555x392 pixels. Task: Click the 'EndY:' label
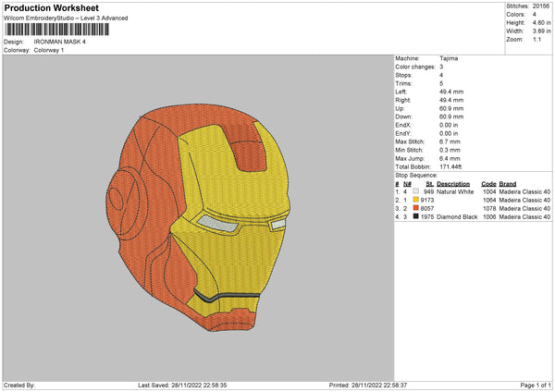(403, 133)
